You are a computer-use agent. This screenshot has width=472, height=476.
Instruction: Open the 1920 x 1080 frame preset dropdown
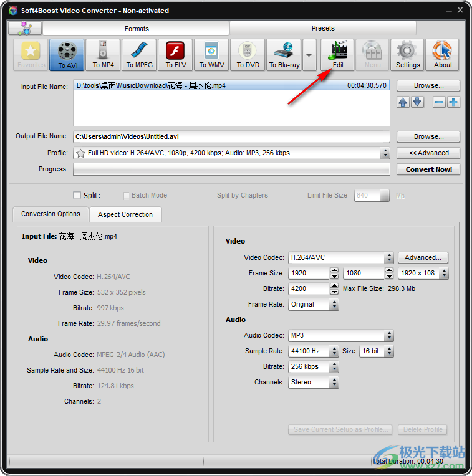(x=444, y=274)
